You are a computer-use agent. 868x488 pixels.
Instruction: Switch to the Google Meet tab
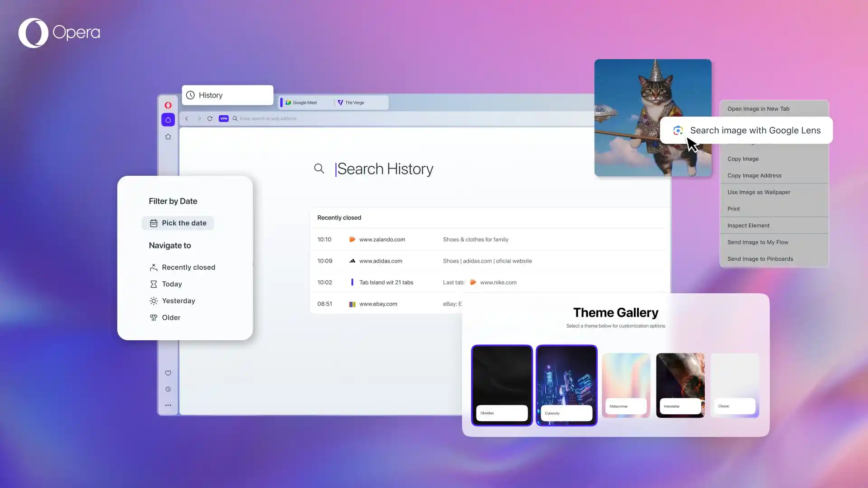304,103
